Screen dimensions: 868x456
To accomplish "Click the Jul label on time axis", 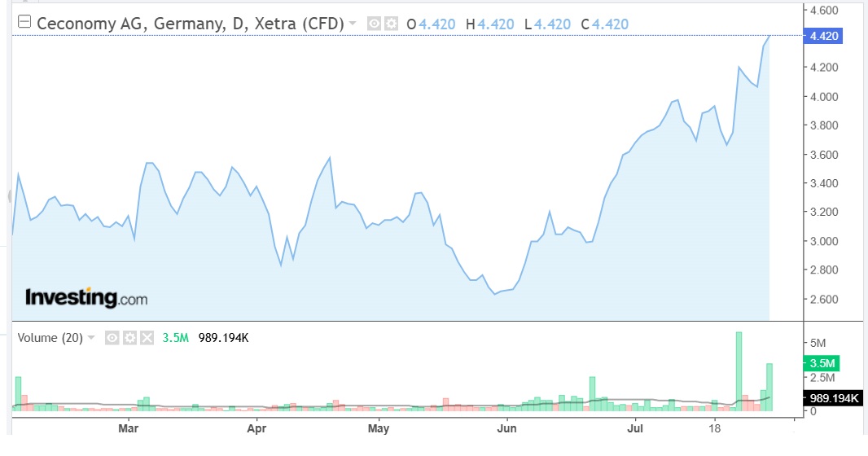I will click(635, 428).
